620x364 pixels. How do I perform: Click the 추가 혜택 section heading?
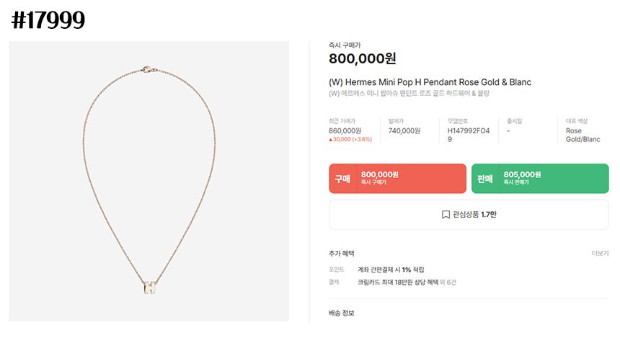click(342, 254)
